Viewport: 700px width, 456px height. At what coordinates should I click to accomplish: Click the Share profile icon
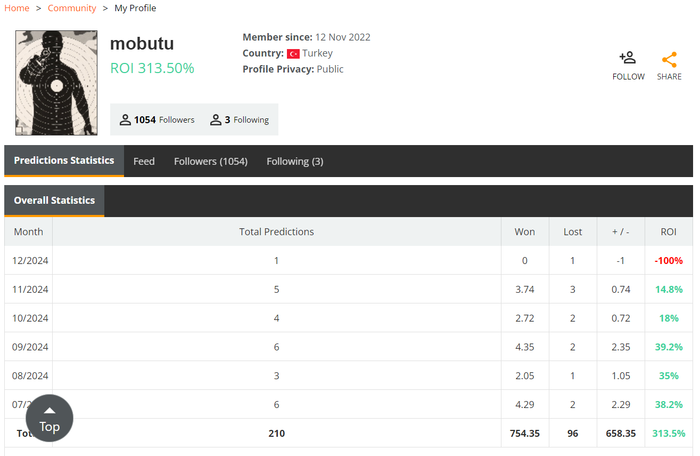click(669, 59)
